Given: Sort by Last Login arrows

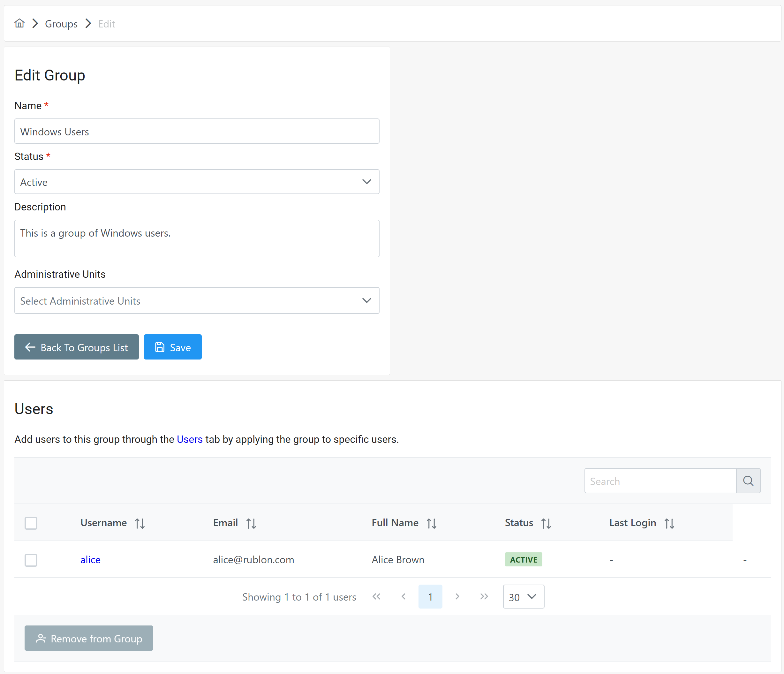Looking at the screenshot, I should pos(669,523).
